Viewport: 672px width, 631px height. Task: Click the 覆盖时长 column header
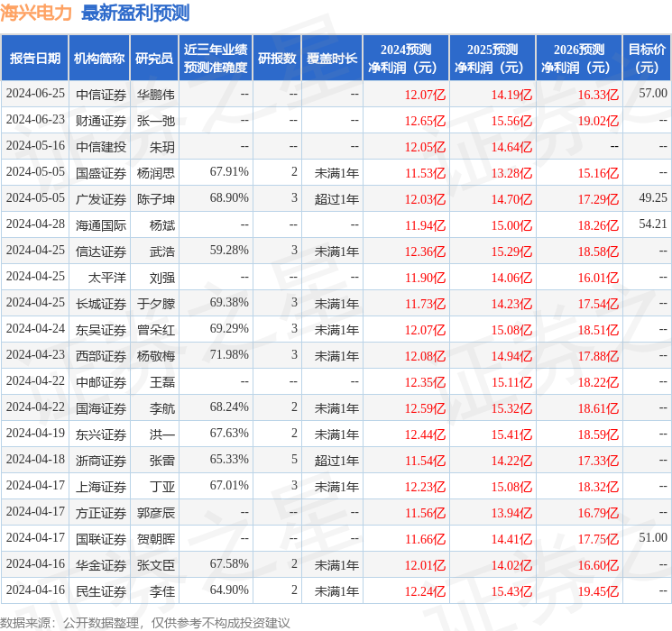click(332, 59)
